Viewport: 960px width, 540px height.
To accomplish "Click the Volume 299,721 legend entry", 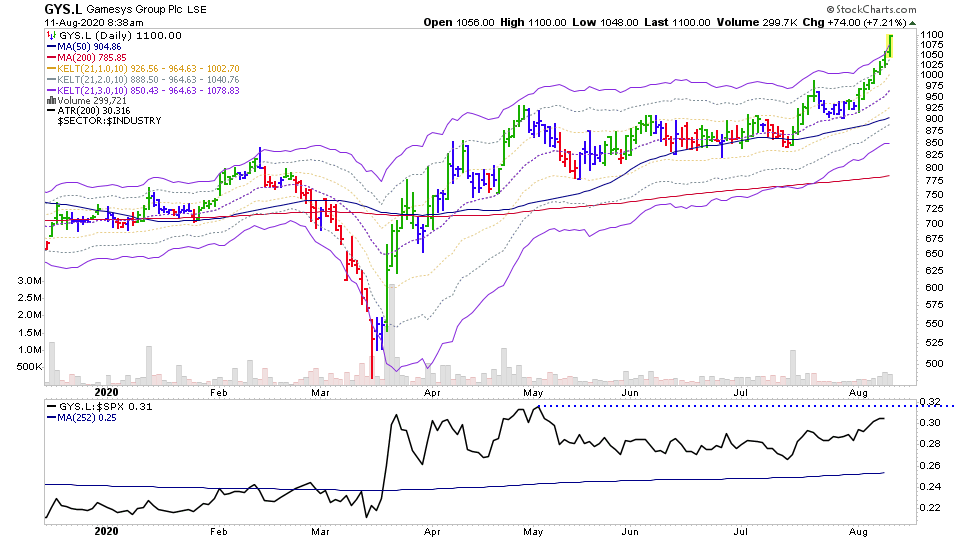I will tap(92, 101).
